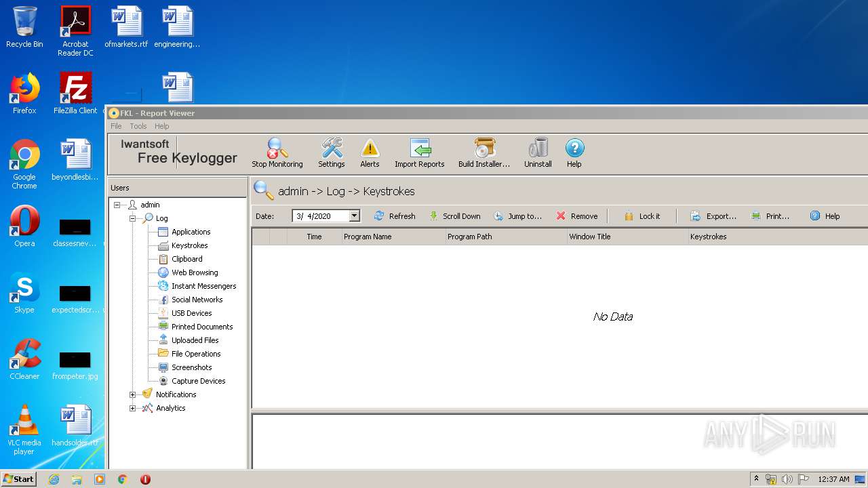Select the Log node label
The image size is (868, 488).
(161, 218)
